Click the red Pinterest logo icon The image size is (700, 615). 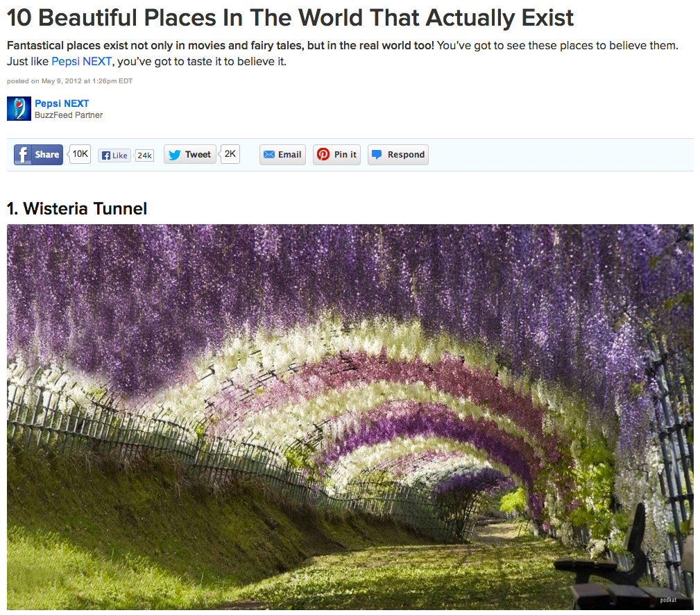(x=323, y=155)
